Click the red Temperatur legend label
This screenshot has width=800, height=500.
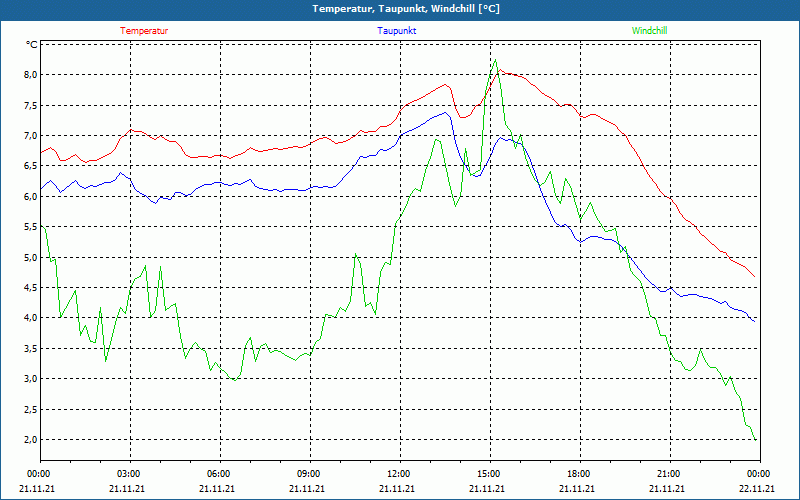click(144, 31)
